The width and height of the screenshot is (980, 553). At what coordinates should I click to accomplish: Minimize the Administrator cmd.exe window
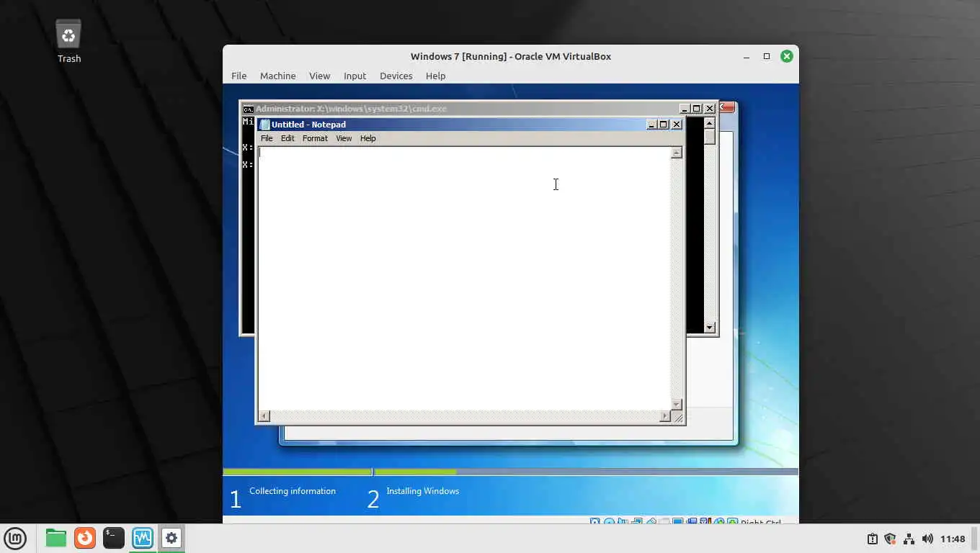click(684, 109)
